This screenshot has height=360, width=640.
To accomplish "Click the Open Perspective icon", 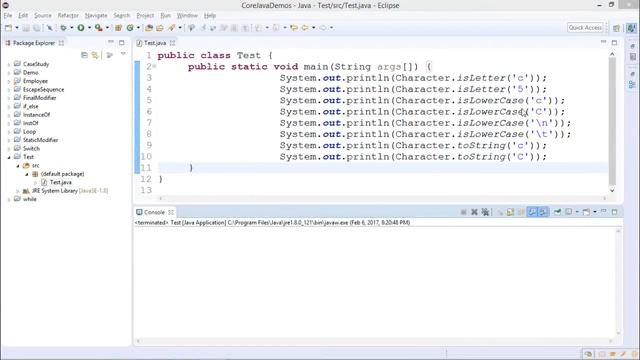I will 616,28.
